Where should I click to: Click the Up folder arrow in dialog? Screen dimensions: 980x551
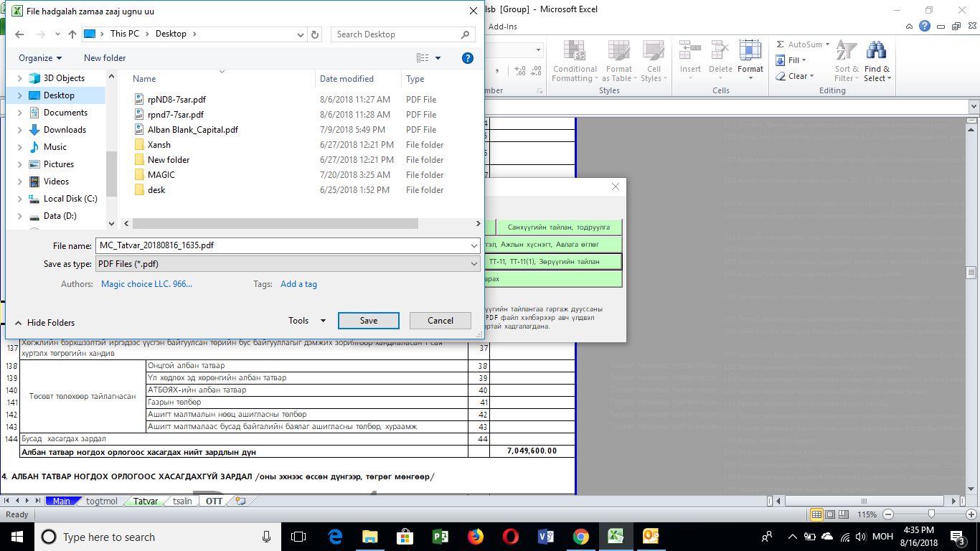point(72,34)
